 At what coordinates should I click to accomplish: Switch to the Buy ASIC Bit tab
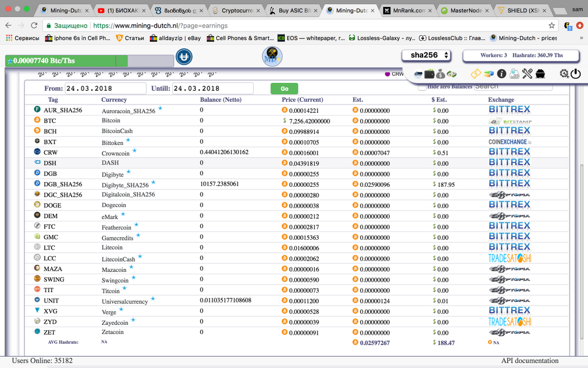293,10
